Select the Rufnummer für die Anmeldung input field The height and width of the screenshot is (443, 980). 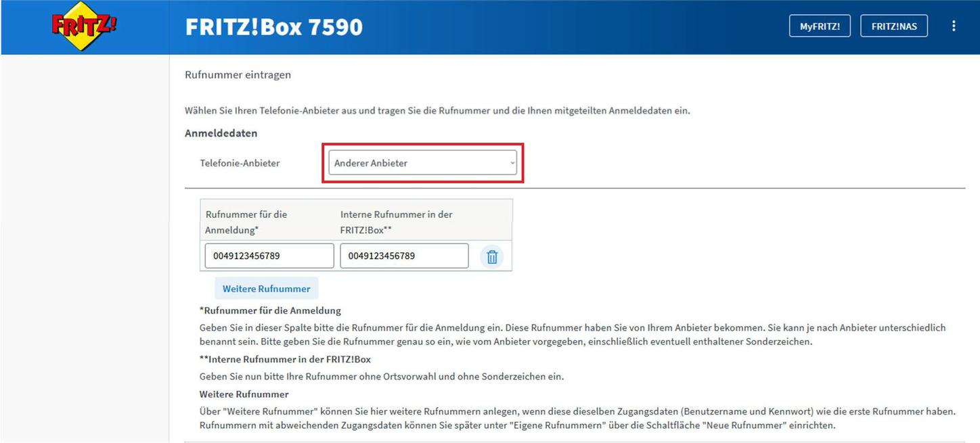[269, 255]
